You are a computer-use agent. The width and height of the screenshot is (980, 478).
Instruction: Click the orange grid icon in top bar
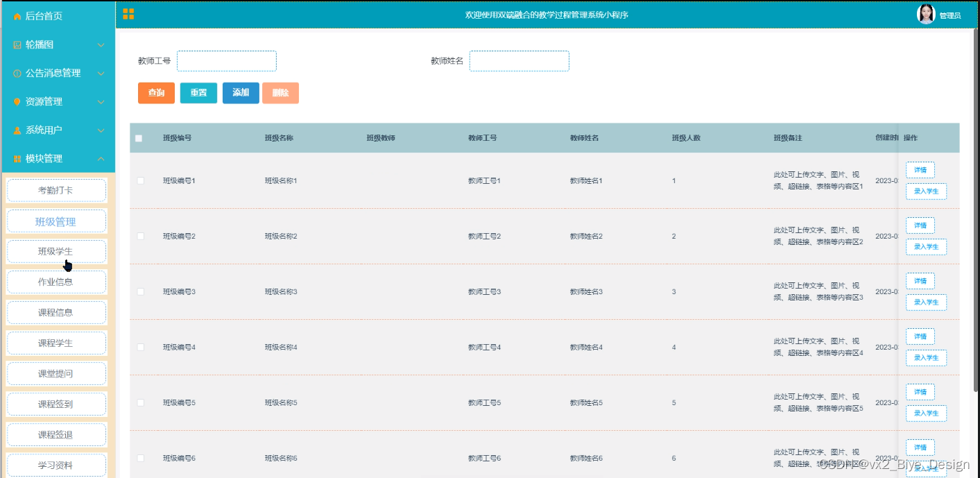pos(128,14)
